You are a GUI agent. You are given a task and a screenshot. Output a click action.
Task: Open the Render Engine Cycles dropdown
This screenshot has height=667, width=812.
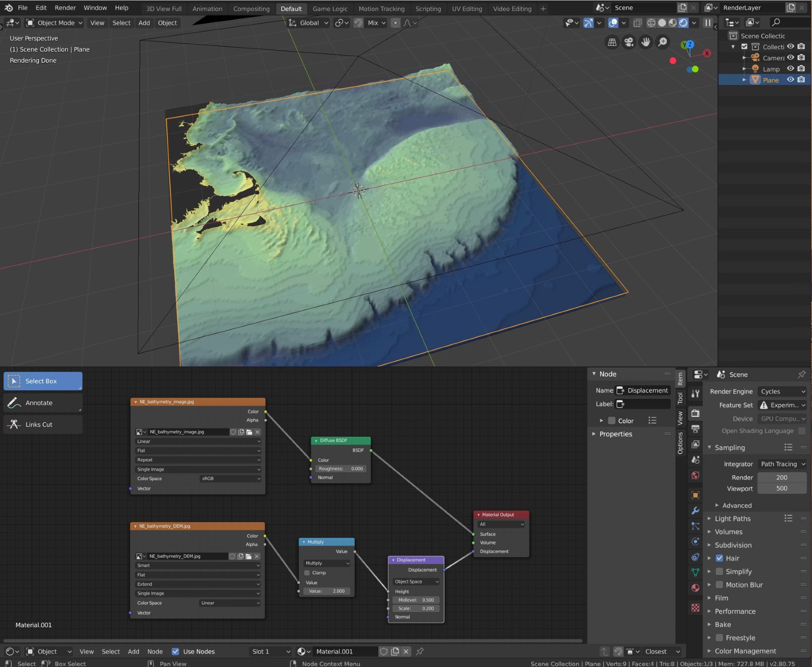[x=782, y=391]
